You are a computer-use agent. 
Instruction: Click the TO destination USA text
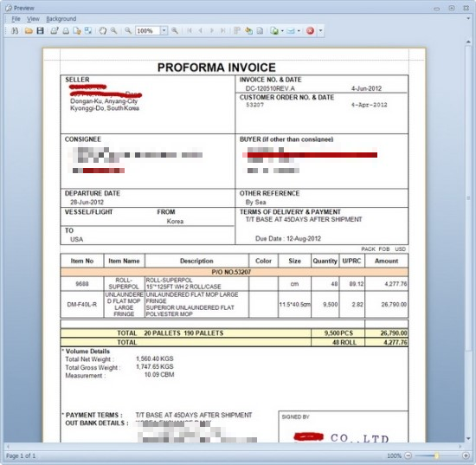76,239
